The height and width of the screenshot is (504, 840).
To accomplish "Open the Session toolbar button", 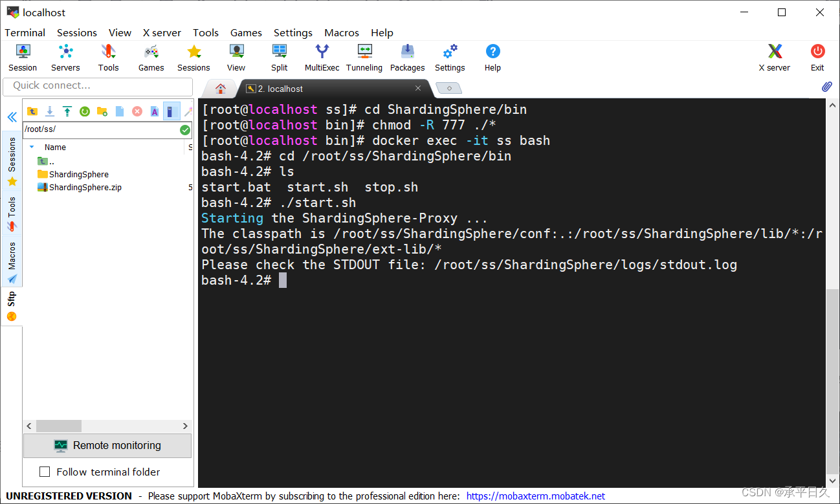I will 23,58.
